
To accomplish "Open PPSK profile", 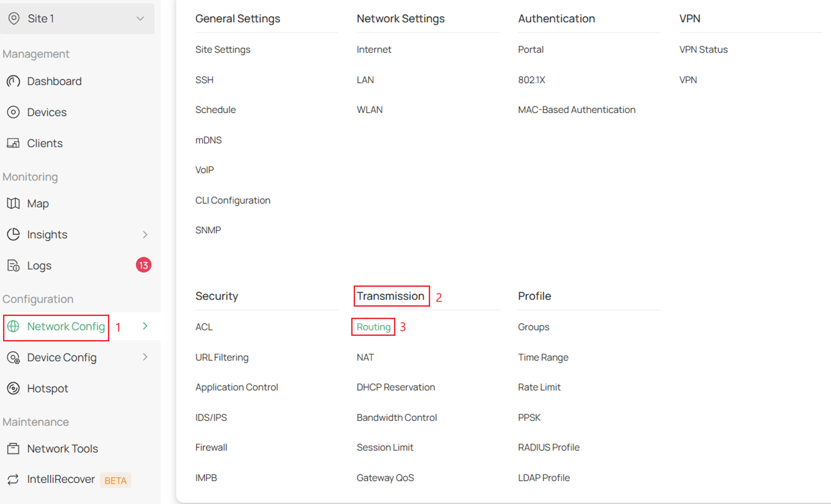I will (529, 417).
